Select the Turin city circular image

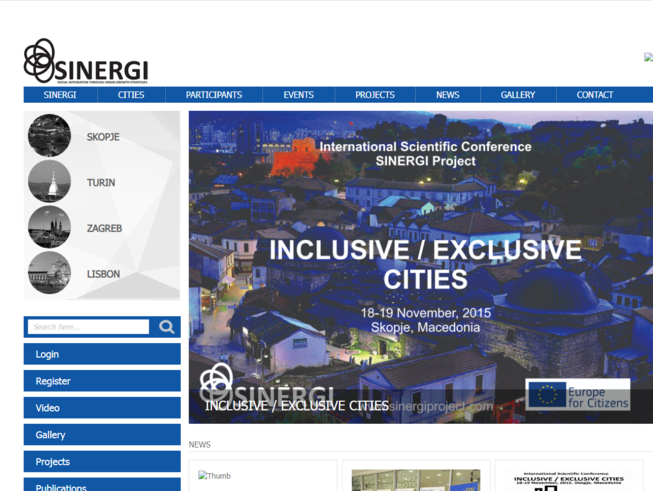coord(49,182)
